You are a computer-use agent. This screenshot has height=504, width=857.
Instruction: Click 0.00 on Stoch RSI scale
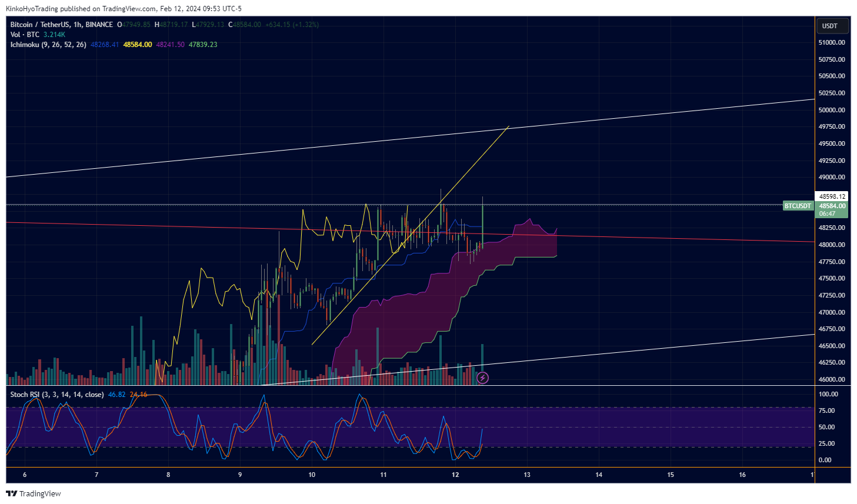825,460
